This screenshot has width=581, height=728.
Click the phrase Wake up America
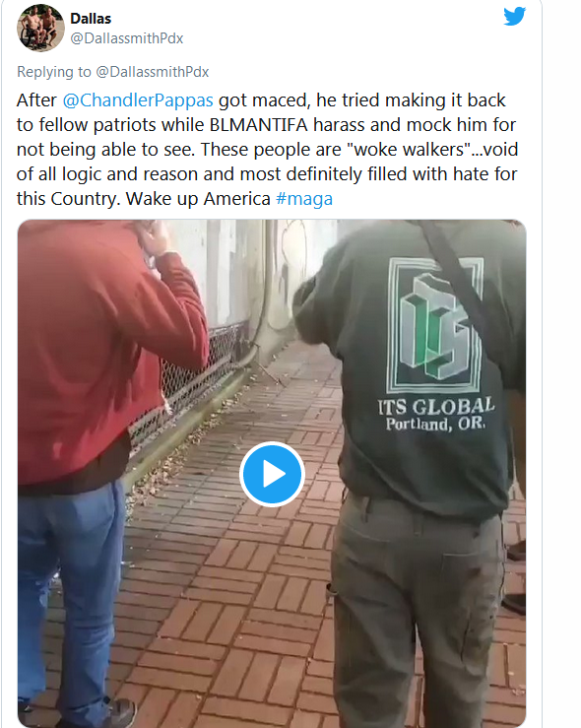(198, 199)
